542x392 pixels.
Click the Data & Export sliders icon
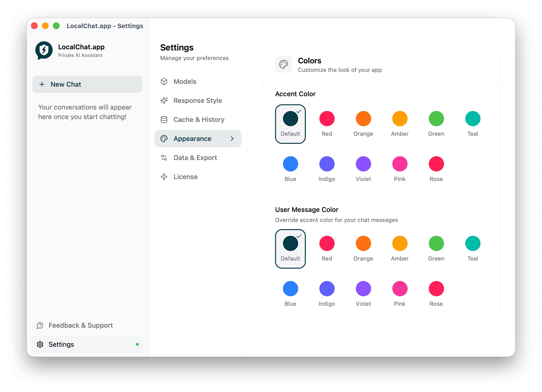click(164, 158)
